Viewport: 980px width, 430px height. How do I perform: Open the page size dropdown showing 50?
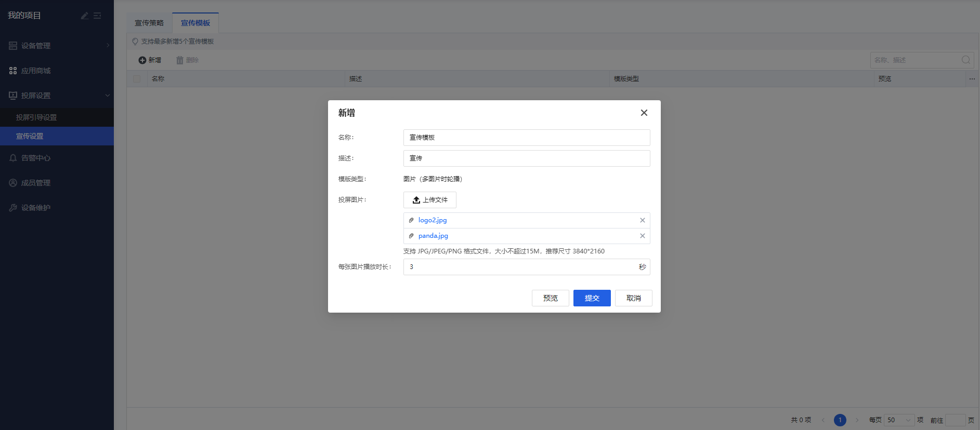tap(899, 420)
